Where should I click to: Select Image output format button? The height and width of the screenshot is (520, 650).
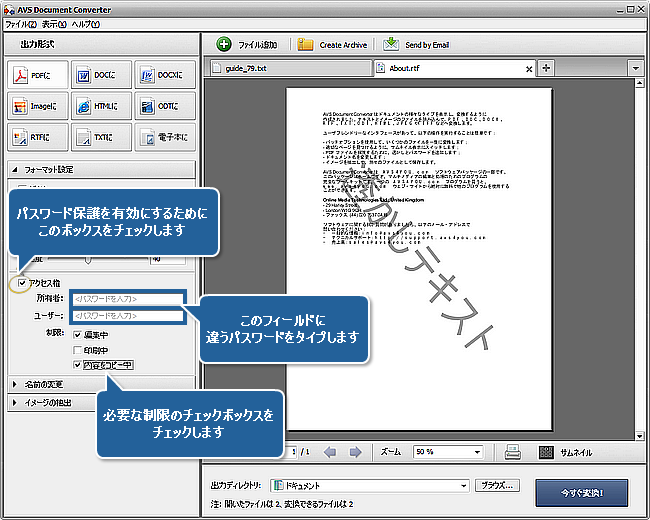(37, 105)
